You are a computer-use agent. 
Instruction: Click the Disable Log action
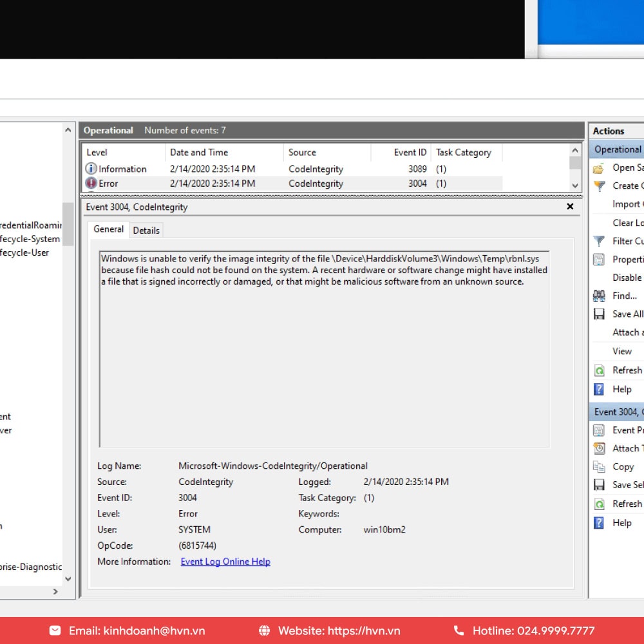coord(628,278)
